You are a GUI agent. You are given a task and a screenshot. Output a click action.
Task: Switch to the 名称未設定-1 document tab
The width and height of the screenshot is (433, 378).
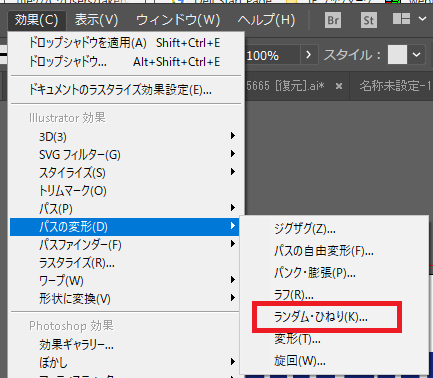(394, 86)
